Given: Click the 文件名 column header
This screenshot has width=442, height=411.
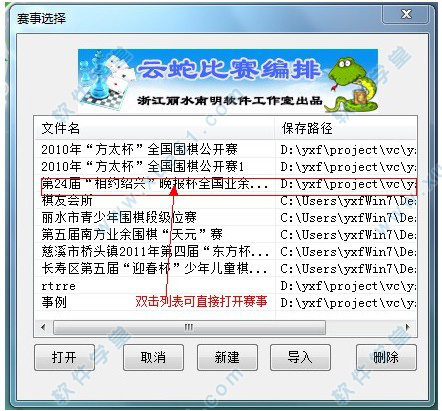Looking at the screenshot, I should click(155, 128).
